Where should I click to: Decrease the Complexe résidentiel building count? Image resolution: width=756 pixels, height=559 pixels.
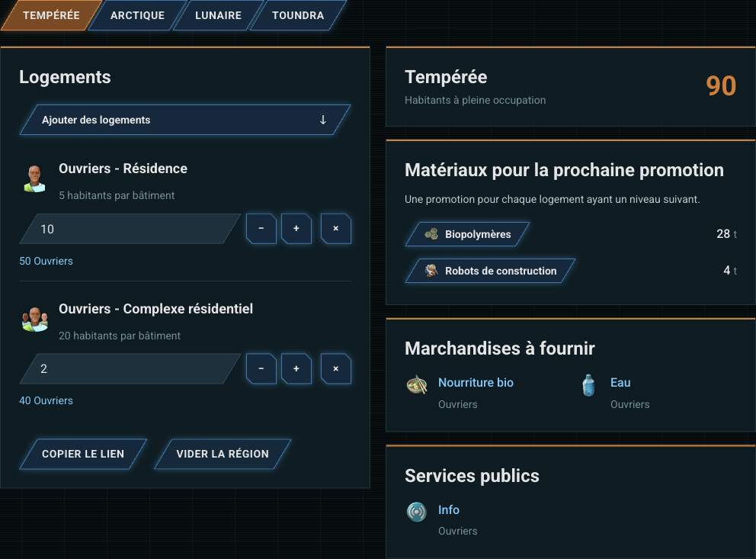pyautogui.click(x=261, y=368)
